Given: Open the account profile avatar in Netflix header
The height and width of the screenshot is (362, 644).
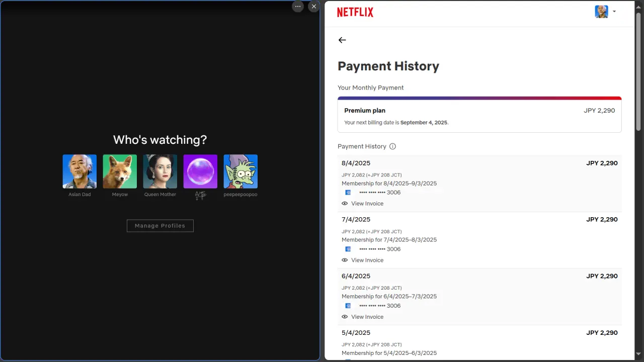Looking at the screenshot, I should [601, 12].
